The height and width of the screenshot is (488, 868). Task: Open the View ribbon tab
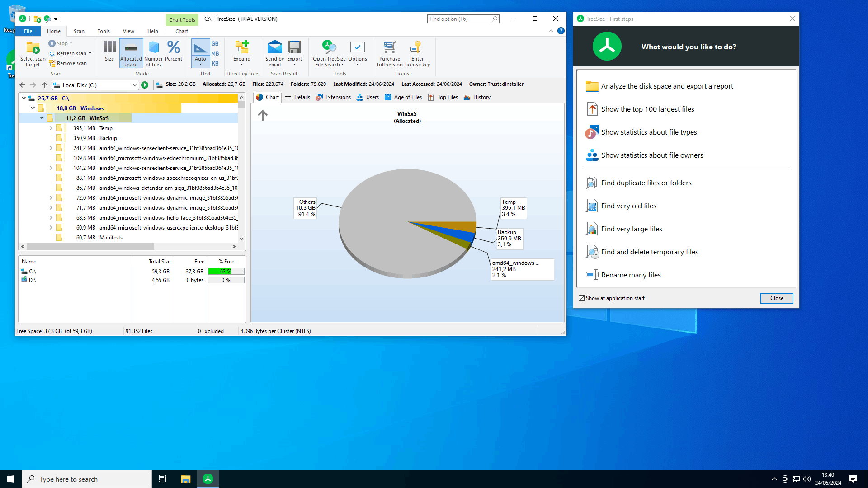pos(128,31)
